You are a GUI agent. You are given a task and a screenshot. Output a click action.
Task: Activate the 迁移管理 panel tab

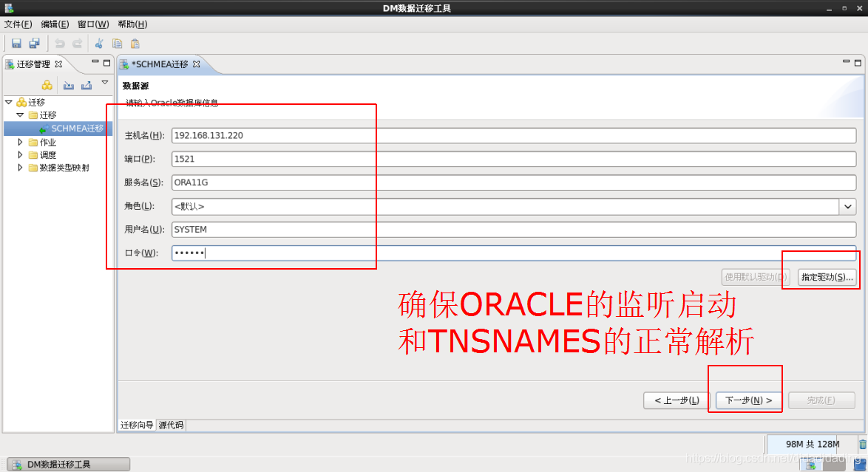(33, 64)
